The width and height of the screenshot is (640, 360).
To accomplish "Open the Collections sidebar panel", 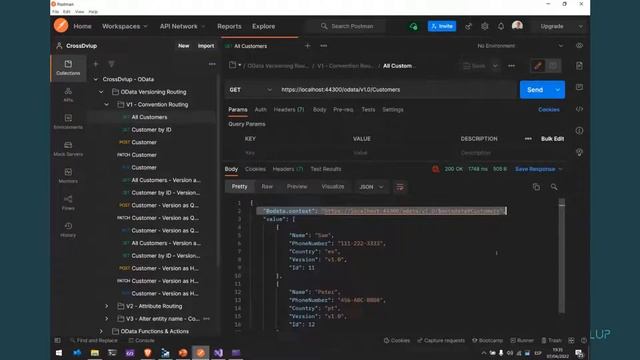I will click(x=68, y=68).
